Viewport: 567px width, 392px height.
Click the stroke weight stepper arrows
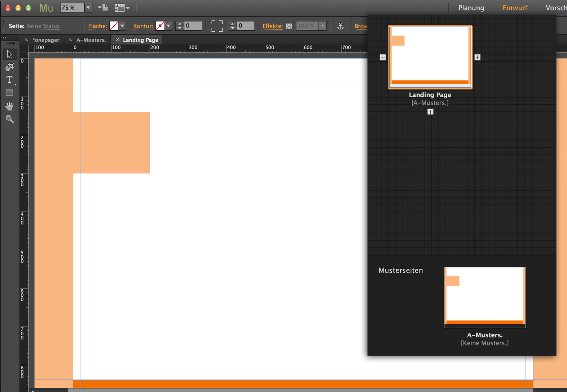(180, 26)
